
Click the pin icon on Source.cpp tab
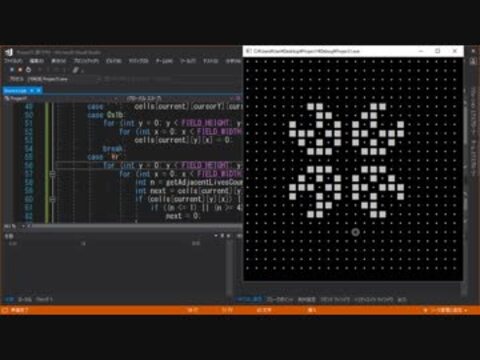click(32, 91)
